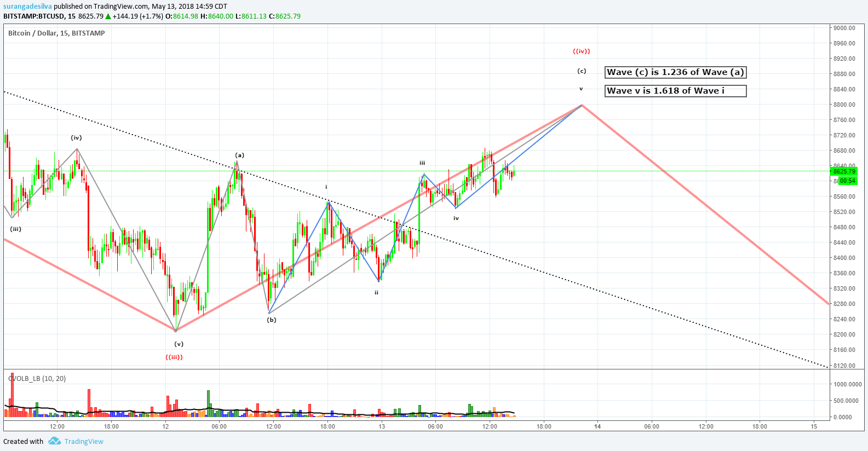Image resolution: width=868 pixels, height=451 pixels.
Task: Select the lowercase 'ii' sub-wave label
Action: pos(376,293)
